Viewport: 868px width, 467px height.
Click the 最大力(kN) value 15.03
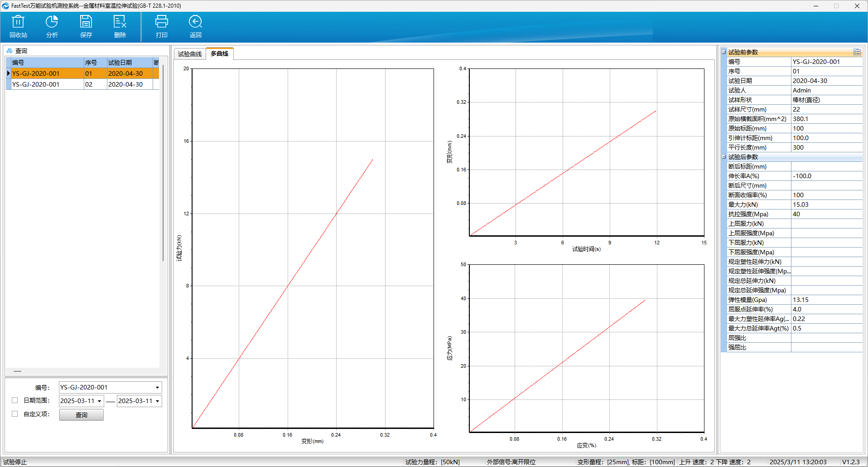(x=827, y=204)
